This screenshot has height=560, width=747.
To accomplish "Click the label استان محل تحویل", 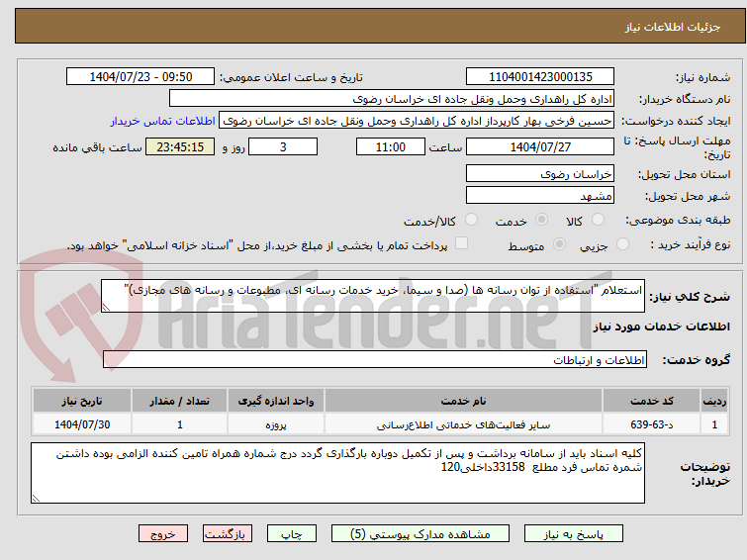I will (x=684, y=174).
